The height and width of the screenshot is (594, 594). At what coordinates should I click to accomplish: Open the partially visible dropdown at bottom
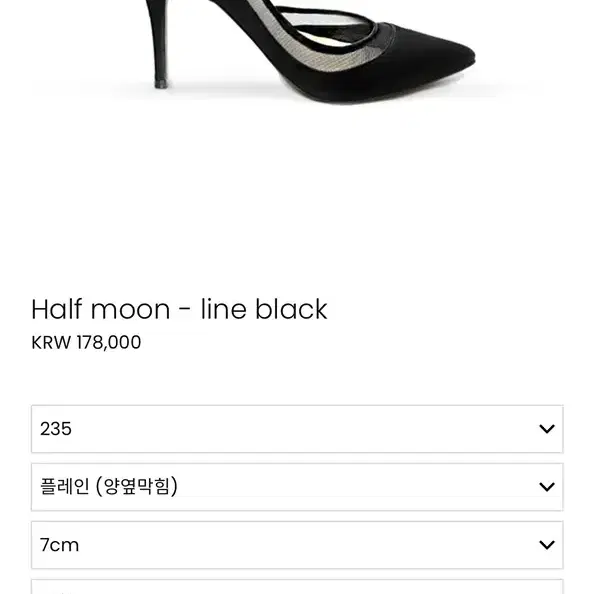tap(297, 586)
